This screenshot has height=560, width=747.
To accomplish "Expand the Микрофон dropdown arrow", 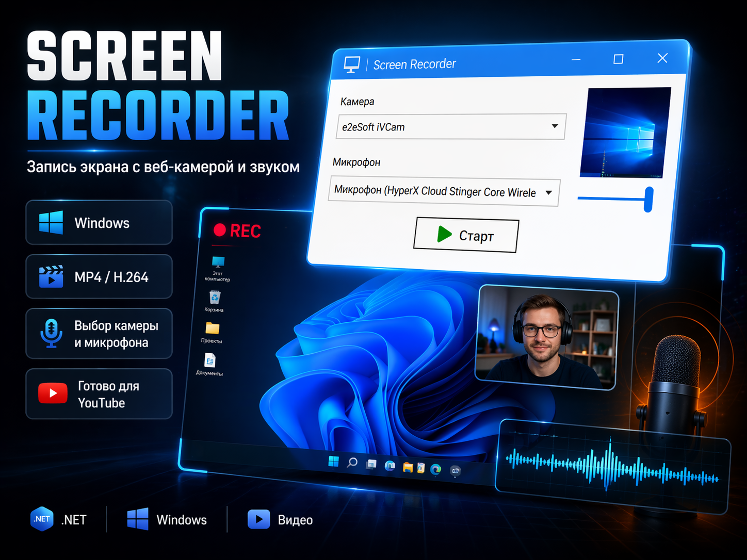I will pos(549,192).
